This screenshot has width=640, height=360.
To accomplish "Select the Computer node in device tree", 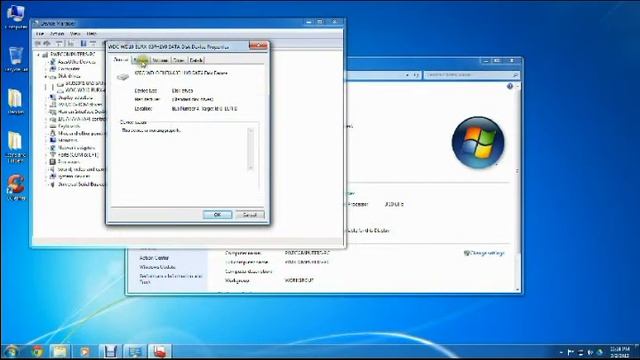I will click(x=69, y=69).
